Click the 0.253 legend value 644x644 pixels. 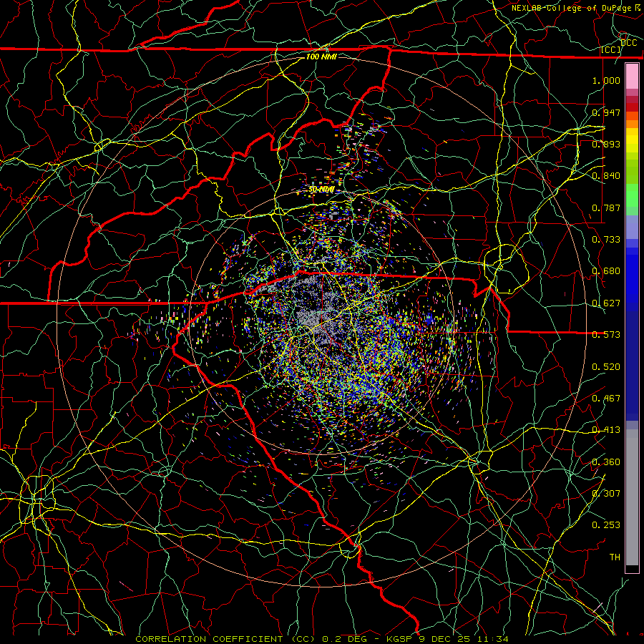(606, 525)
